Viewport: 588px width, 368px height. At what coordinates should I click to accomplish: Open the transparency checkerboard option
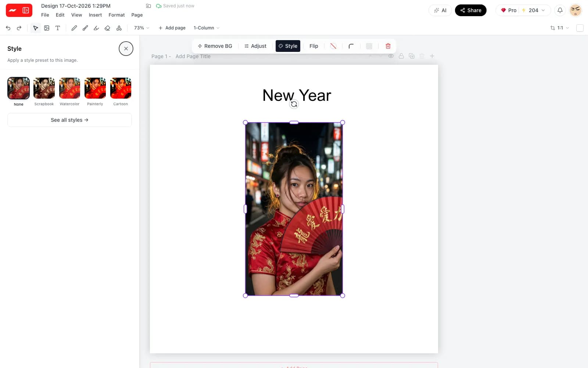tap(369, 46)
